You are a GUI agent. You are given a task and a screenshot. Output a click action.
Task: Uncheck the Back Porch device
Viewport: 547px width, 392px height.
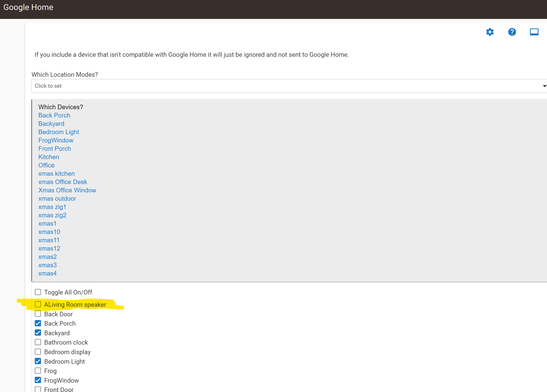pyautogui.click(x=38, y=323)
